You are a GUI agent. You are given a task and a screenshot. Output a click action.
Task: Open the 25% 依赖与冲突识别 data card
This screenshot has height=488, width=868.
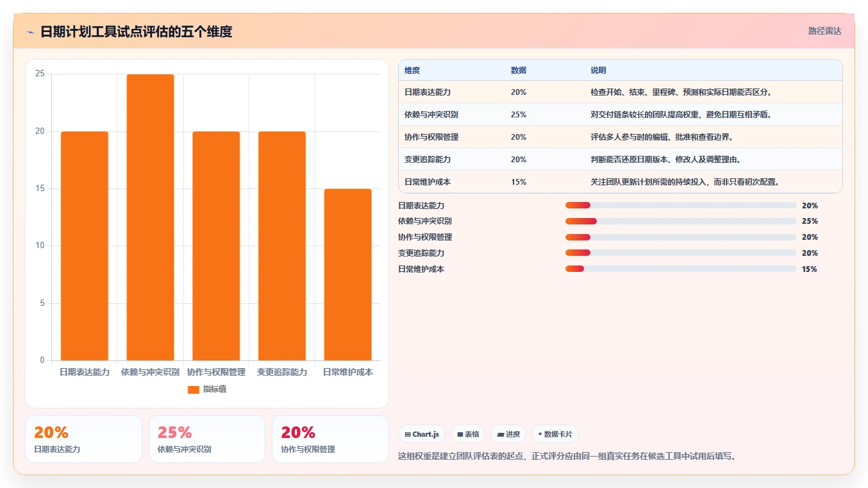coord(207,439)
